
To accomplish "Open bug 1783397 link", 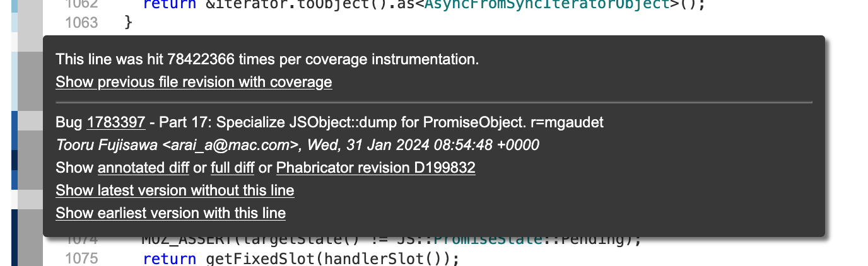I will tap(116, 122).
